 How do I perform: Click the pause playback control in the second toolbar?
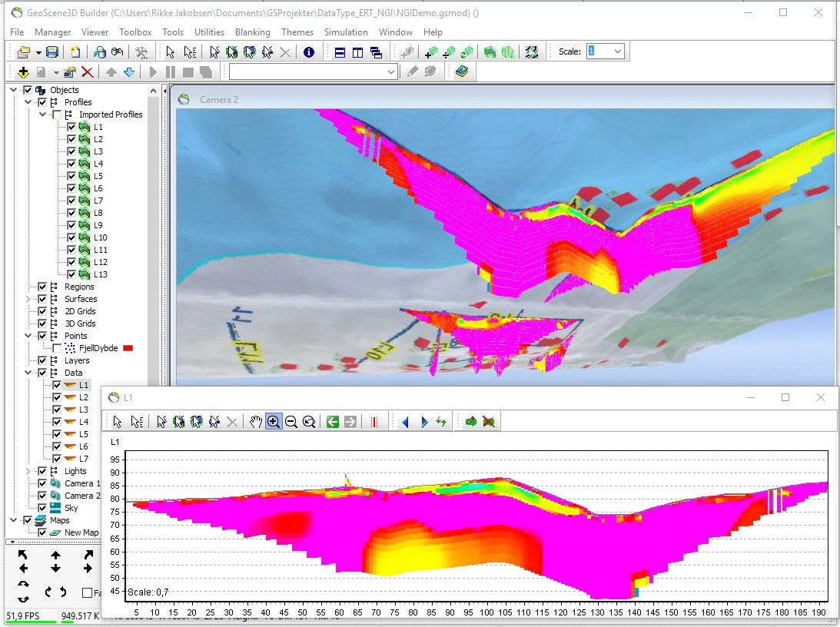169,71
